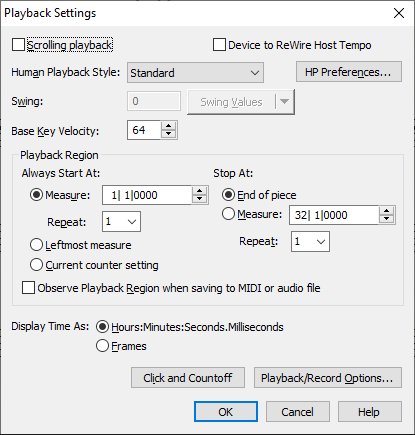Screen dimensions: 415x435
Task: Confirm settings with the OK button
Action: [x=226, y=412]
